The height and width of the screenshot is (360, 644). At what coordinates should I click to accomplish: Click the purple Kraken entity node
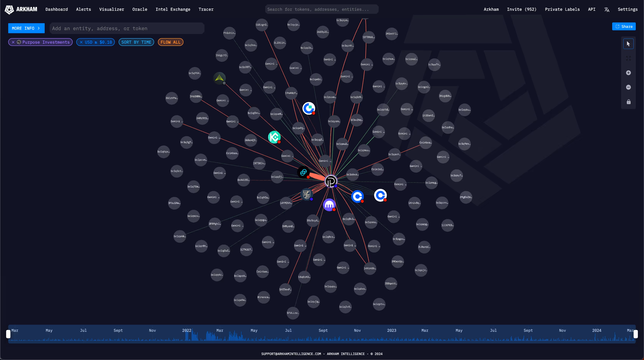tap(329, 205)
